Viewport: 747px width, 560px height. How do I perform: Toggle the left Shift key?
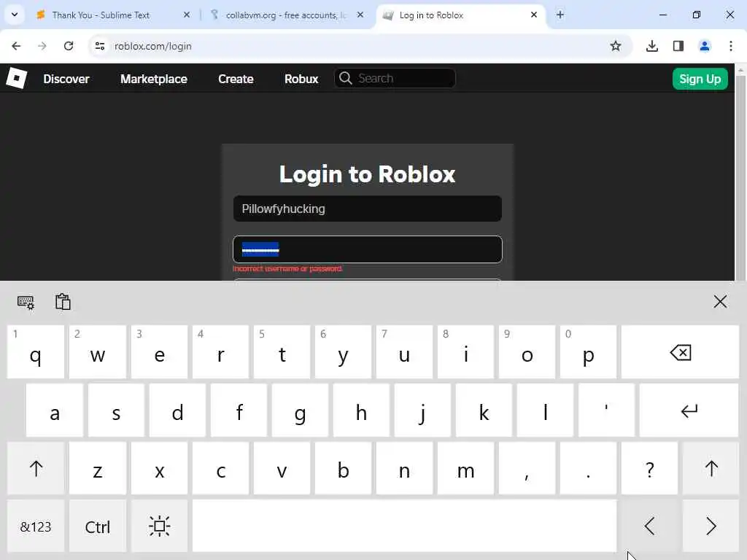pos(36,468)
